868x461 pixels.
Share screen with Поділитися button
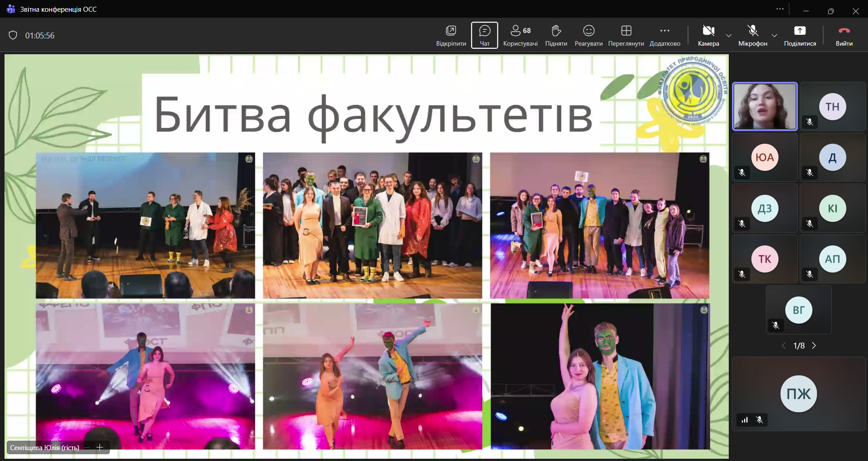click(800, 35)
